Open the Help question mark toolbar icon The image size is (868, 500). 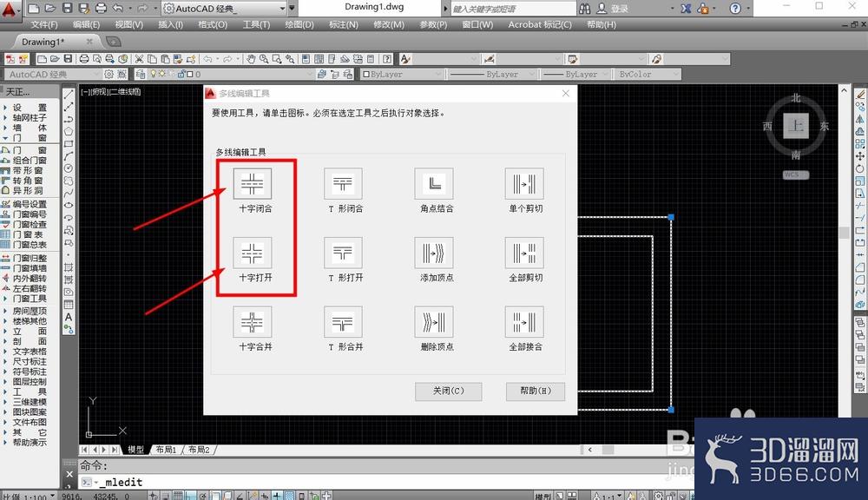(387, 59)
